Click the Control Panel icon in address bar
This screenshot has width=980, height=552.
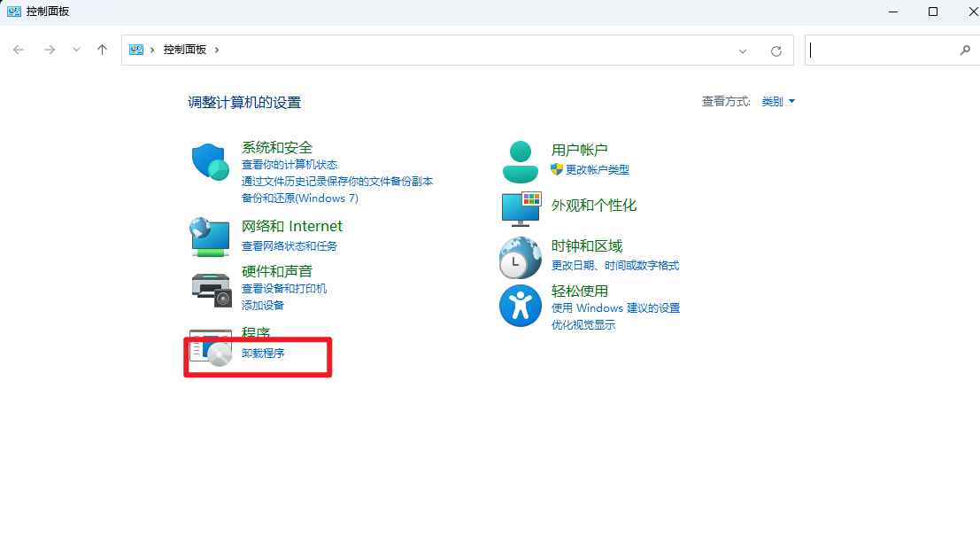136,50
